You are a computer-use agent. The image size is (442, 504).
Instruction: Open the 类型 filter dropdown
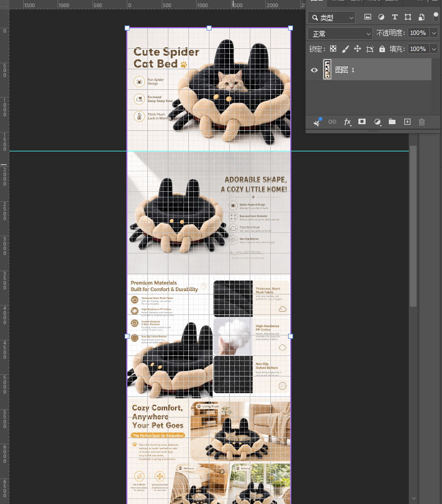[331, 18]
